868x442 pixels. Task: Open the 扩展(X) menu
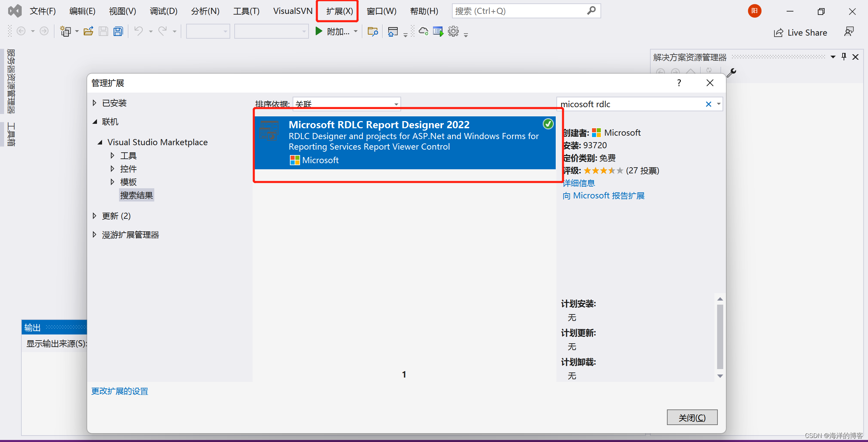click(x=340, y=11)
